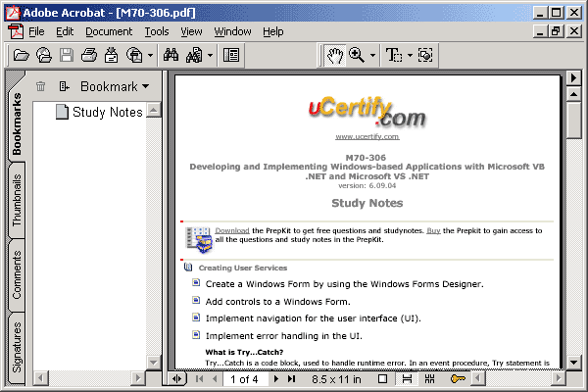The image size is (588, 392).
Task: Switch to the Comments tab
Action: click(x=17, y=275)
